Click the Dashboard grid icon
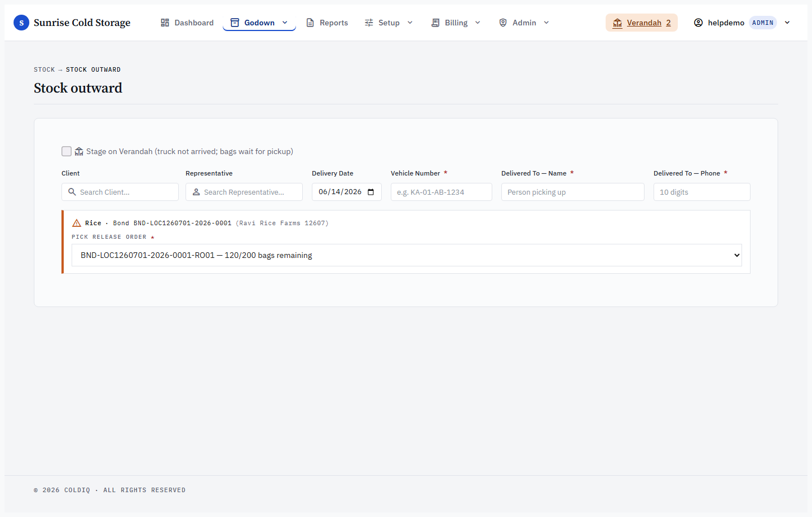Image resolution: width=812 pixels, height=517 pixels. [x=165, y=23]
